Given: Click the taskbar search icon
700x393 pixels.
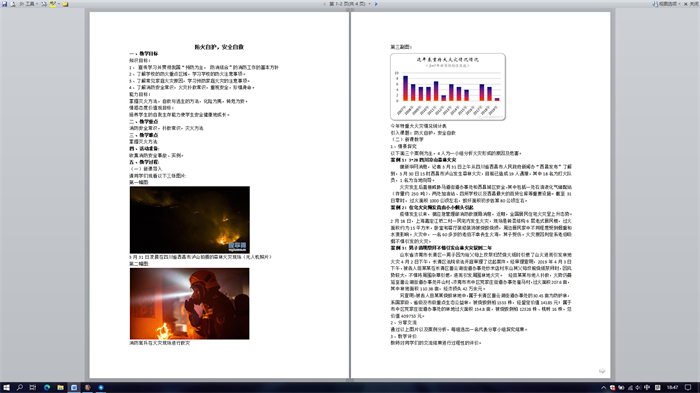Looking at the screenshot, I should click(20, 388).
